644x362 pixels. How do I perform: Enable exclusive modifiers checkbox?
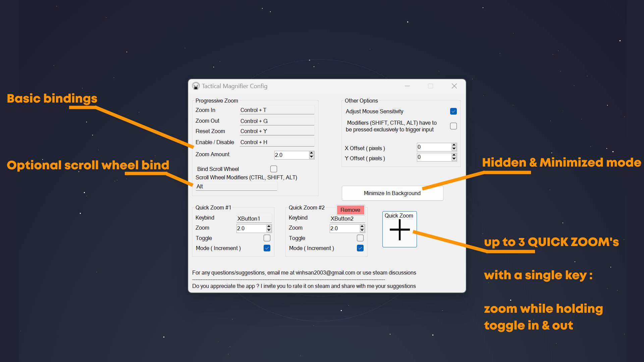click(x=453, y=126)
